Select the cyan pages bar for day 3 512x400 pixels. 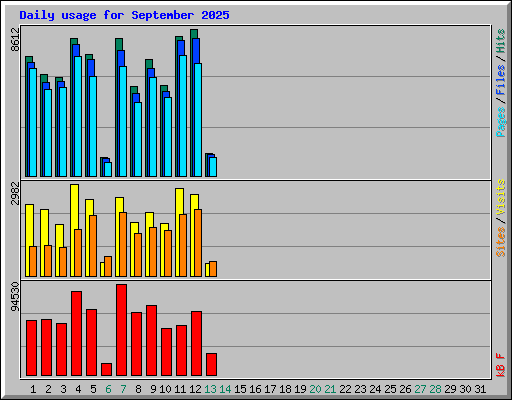[x=63, y=132]
